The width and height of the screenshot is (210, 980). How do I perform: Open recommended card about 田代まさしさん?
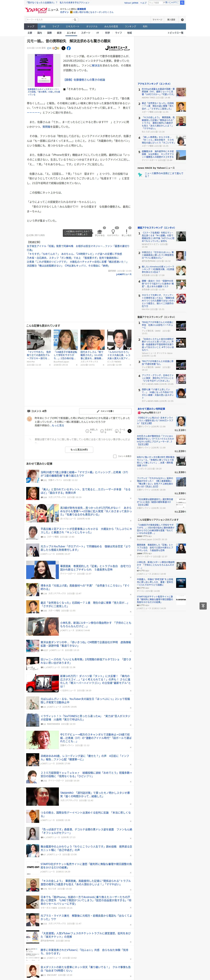[92, 347]
